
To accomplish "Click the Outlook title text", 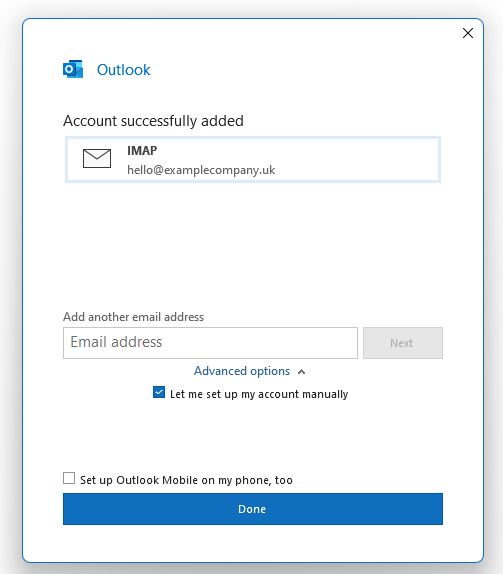I will (x=123, y=70).
